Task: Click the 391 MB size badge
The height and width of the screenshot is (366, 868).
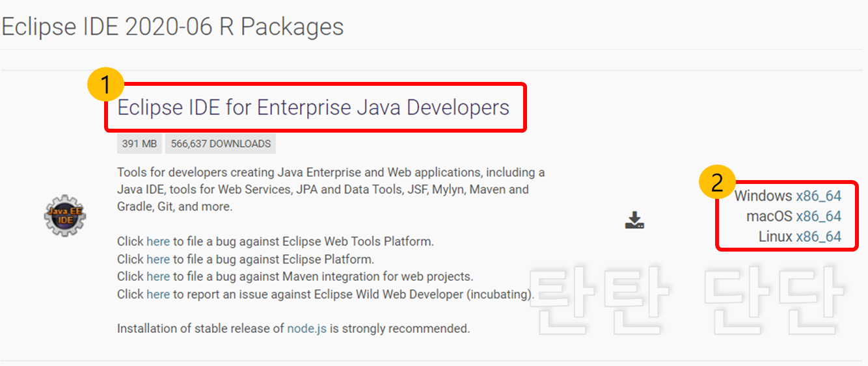Action: (139, 144)
